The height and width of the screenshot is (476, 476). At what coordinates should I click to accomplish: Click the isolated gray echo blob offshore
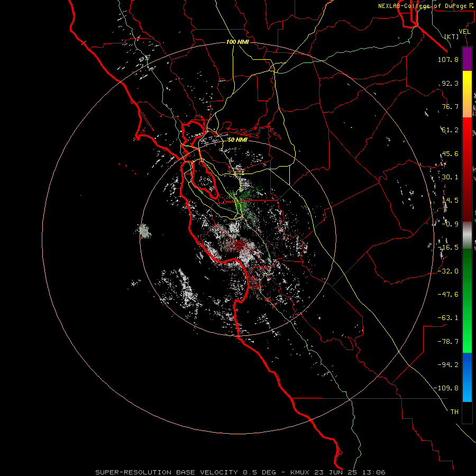coord(145,231)
